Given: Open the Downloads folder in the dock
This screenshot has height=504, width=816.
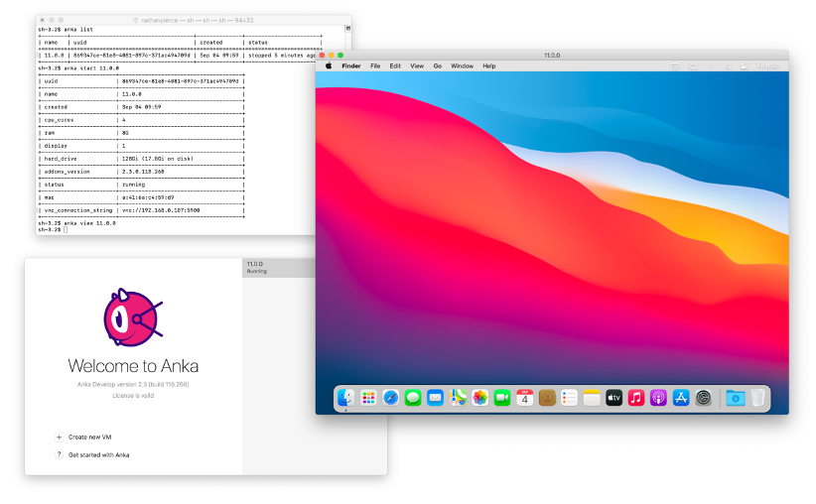Looking at the screenshot, I should (736, 398).
